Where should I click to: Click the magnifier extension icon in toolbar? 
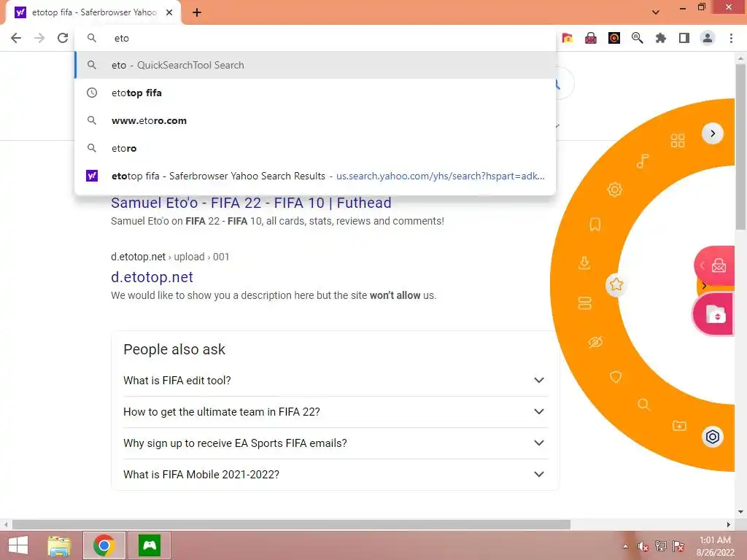click(x=638, y=38)
